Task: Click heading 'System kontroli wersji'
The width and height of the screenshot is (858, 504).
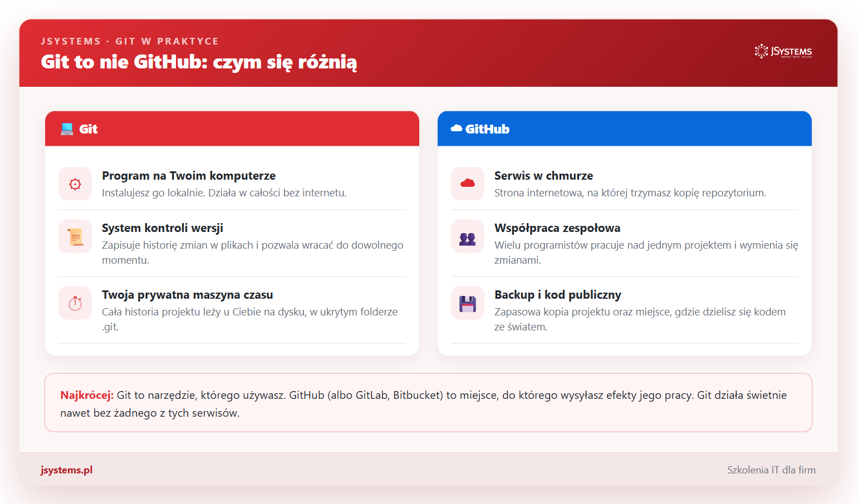Action: 163,228
